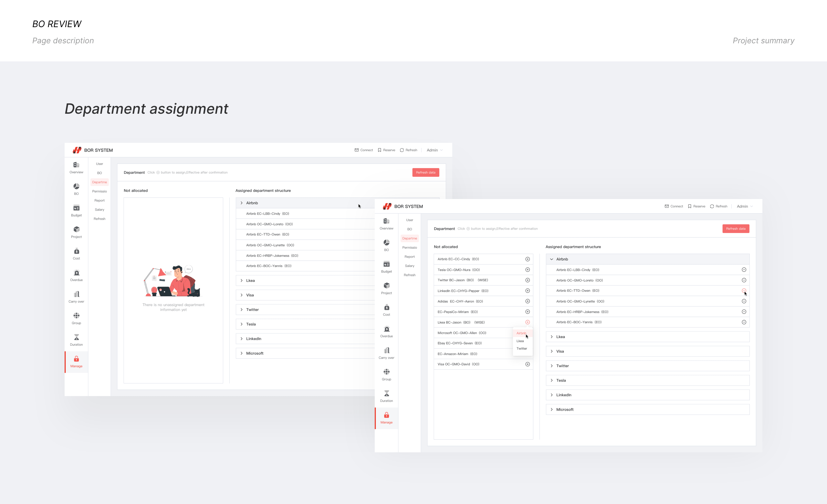Choose Airbnb from assignment popup menu

pyautogui.click(x=522, y=333)
